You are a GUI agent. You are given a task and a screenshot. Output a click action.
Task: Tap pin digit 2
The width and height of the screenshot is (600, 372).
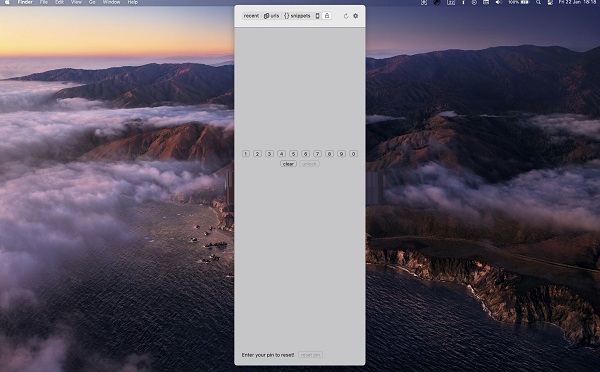pos(258,153)
